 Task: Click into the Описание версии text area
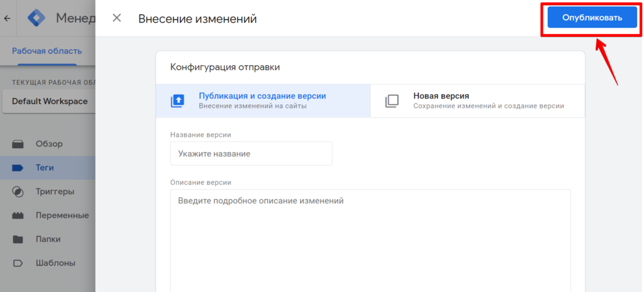click(370, 241)
